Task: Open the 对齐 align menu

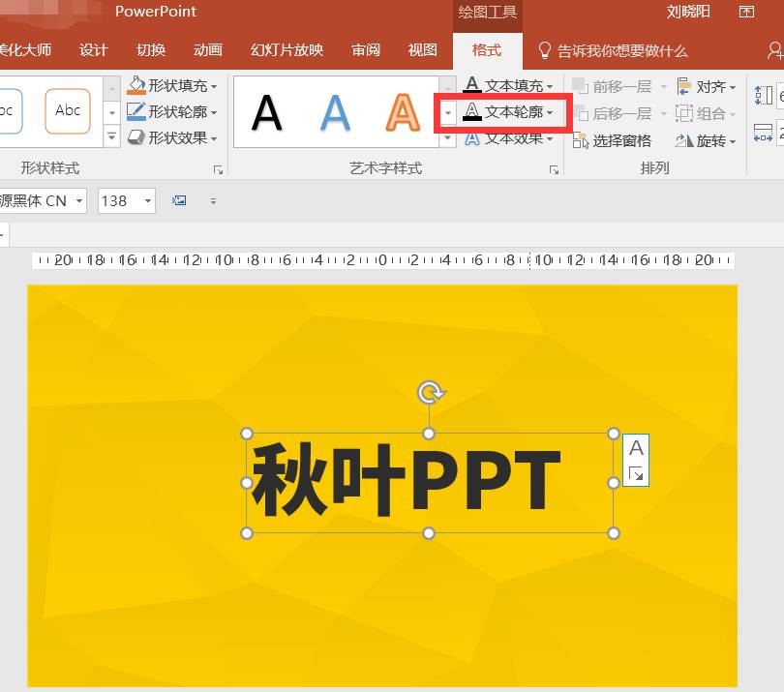Action: 707,86
